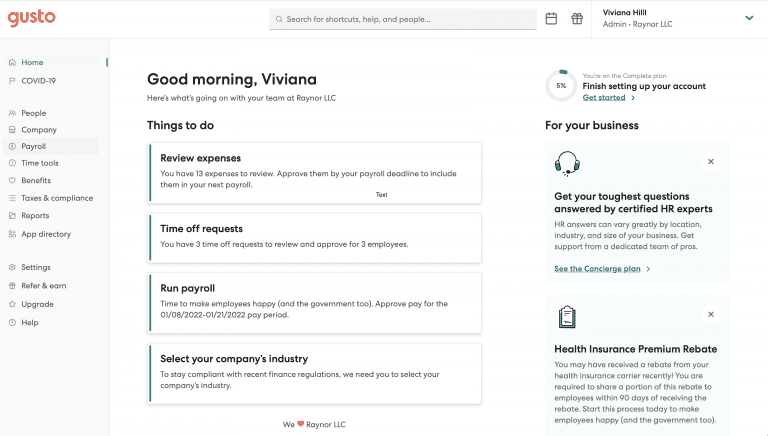Click the clipboard icon on Premium Rebate card

click(x=567, y=316)
